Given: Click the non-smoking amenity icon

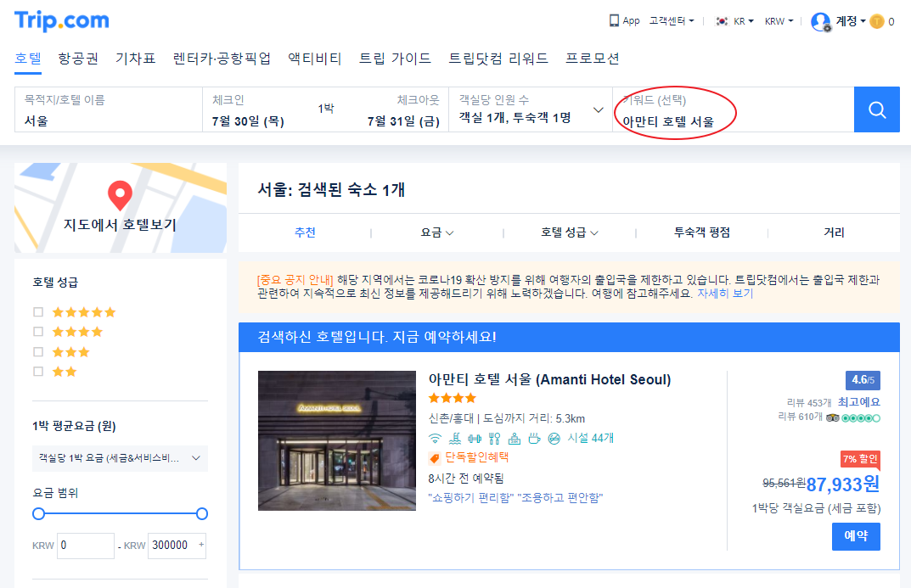Looking at the screenshot, I should point(554,439).
